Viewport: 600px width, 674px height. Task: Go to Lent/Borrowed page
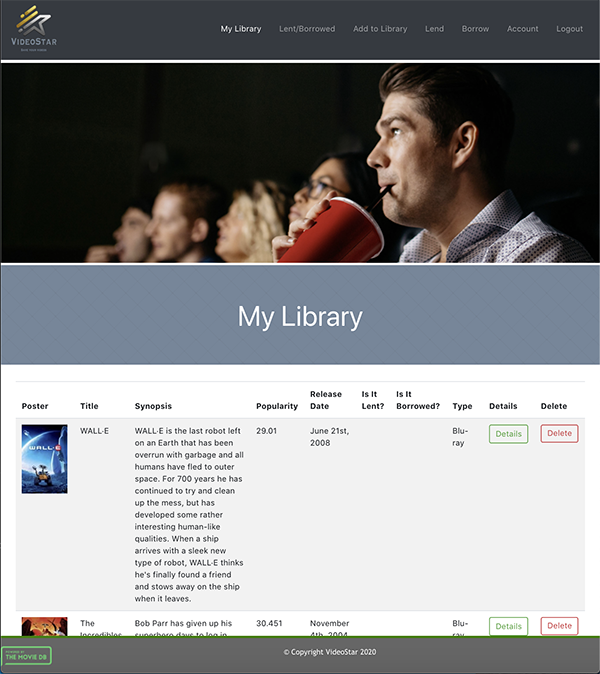pos(307,29)
